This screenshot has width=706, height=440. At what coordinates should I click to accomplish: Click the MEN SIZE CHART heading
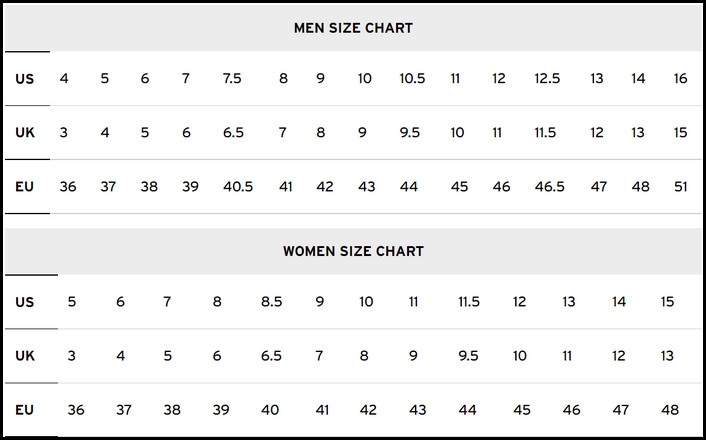[353, 28]
